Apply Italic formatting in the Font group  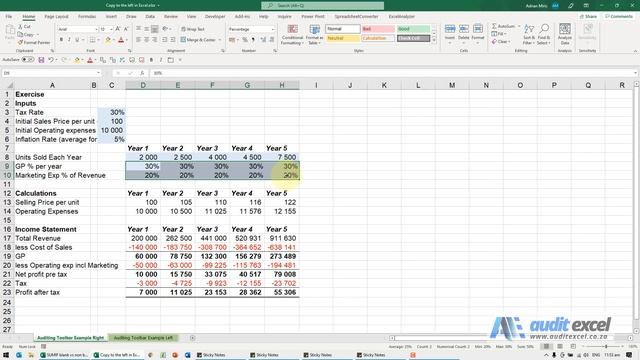(69, 40)
